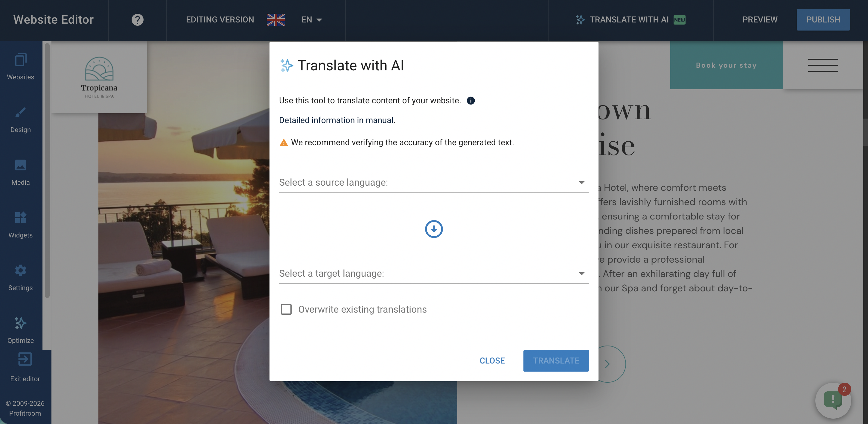The image size is (868, 424).
Task: Click the left sidebar scrollbar
Action: coord(47,169)
